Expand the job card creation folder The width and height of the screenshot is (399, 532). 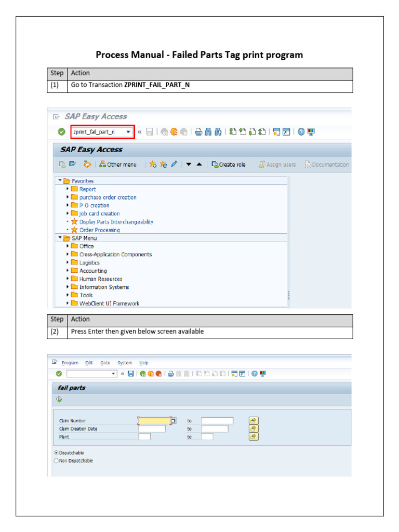pyautogui.click(x=68, y=213)
